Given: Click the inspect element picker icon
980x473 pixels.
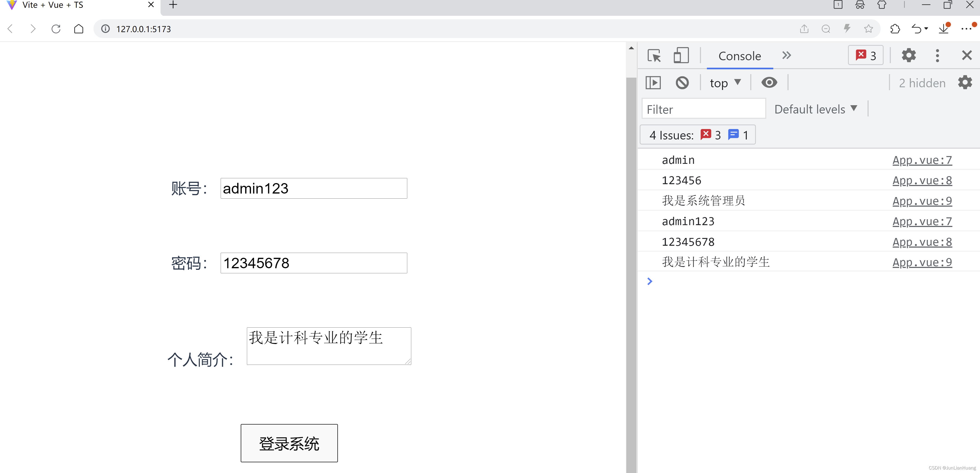Looking at the screenshot, I should tap(654, 56).
